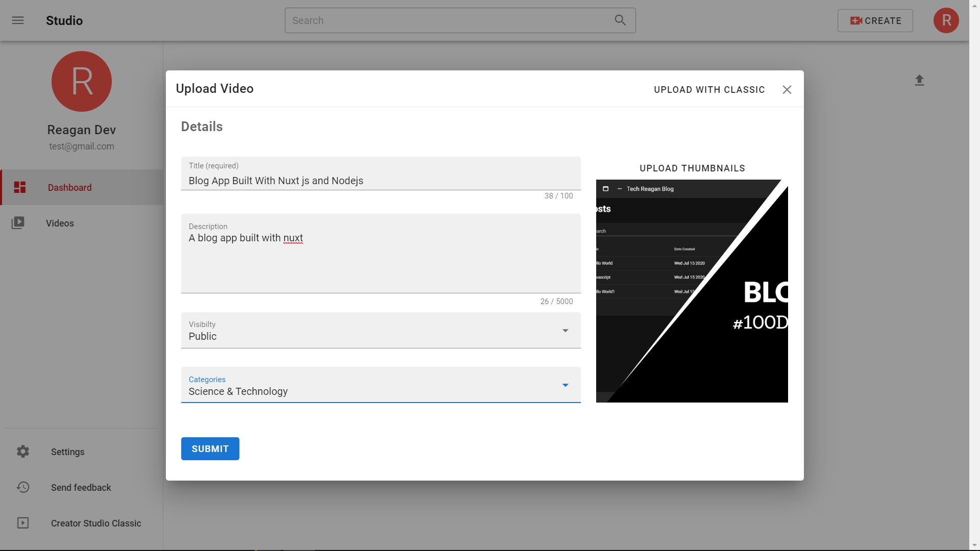Close the Upload Video dialog
The image size is (980, 551).
787,90
